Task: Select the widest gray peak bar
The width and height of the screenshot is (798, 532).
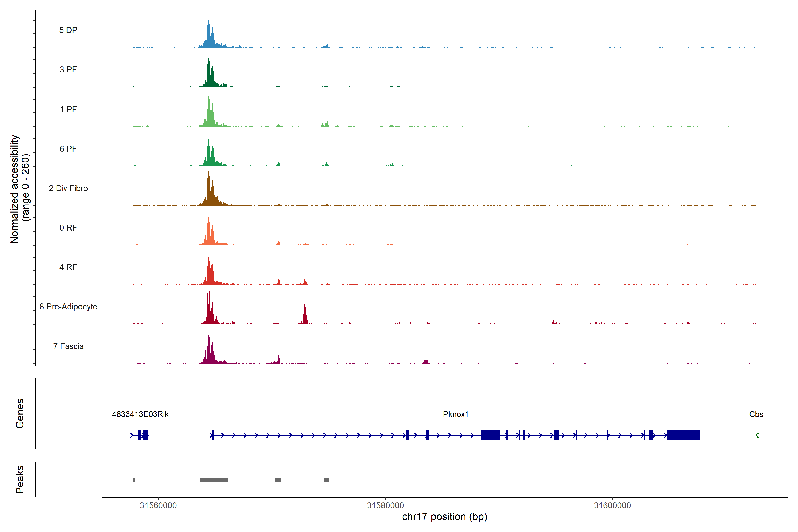Action: tap(214, 479)
